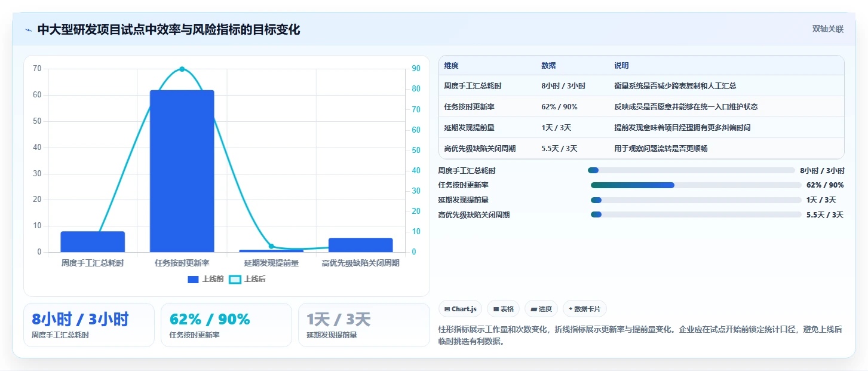Click the 延期发现提前量 progress bar
The width and height of the screenshot is (868, 371).
click(696, 200)
